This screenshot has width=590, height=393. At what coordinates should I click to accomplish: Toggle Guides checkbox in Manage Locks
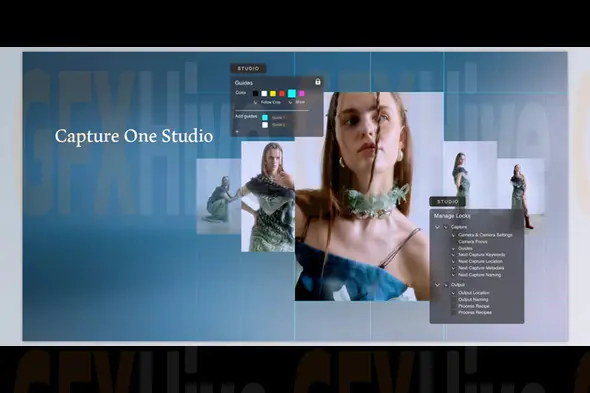click(x=453, y=248)
